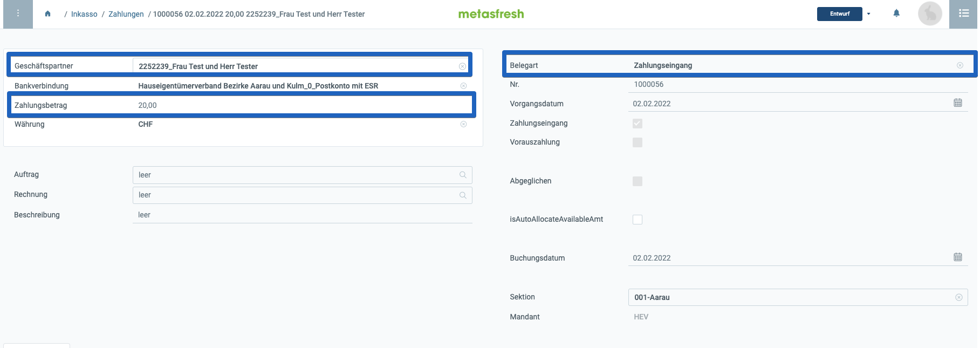Screen dimensions: 980x348
Task: Expand the Entwurf status dropdown arrow
Action: click(868, 14)
